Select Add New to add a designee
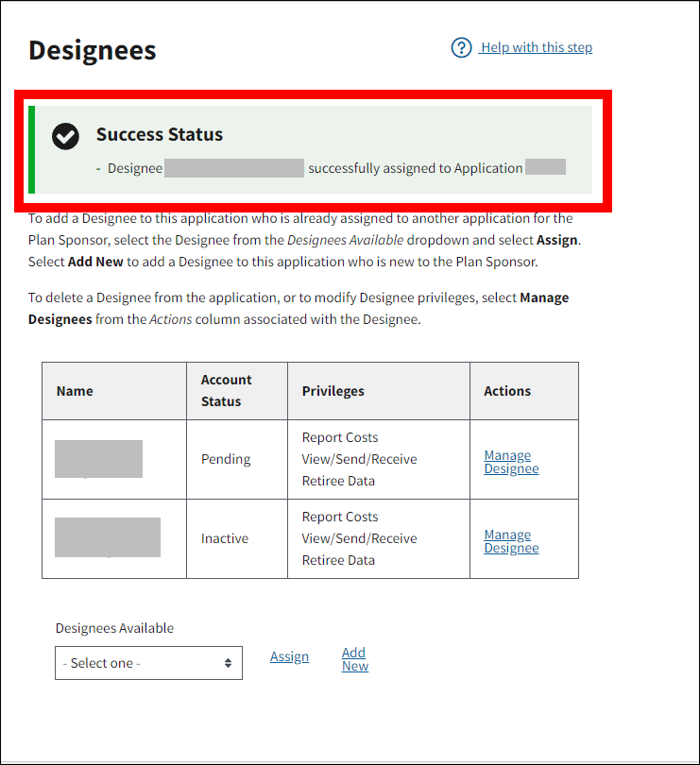This screenshot has height=765, width=700. coord(355,659)
